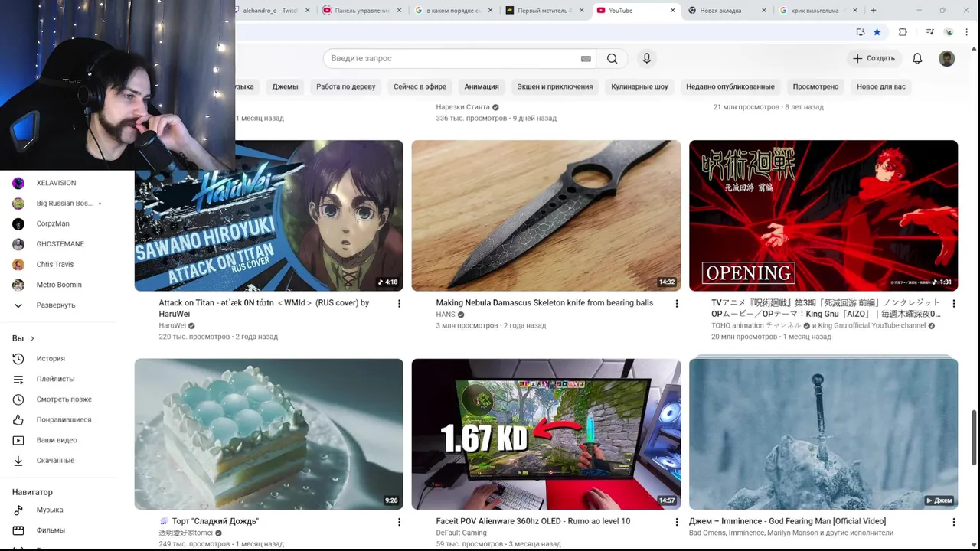
Task: Open more options for the Nebula Damascus knife video
Action: [x=676, y=304]
